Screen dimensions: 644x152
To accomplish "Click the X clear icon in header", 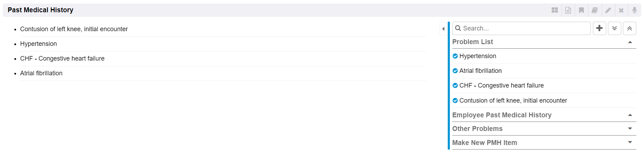I will 621,10.
